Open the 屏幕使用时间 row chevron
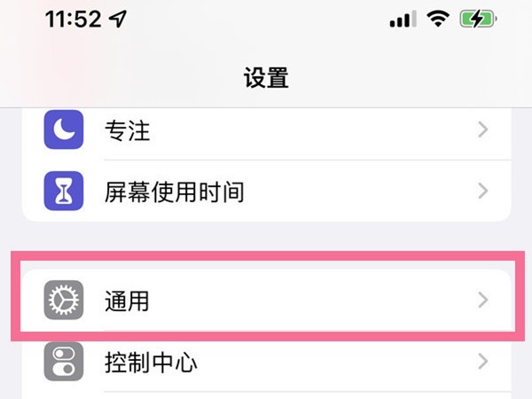This screenshot has height=399, width=532. point(483,191)
